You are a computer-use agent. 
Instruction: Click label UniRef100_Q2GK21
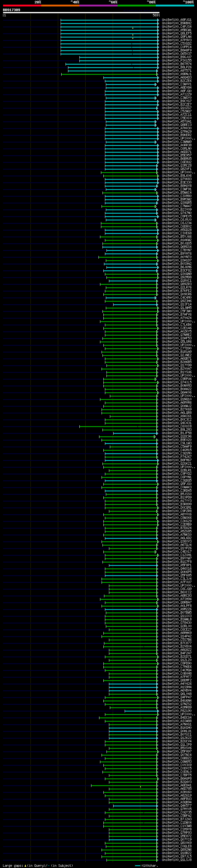(x=176, y=463)
